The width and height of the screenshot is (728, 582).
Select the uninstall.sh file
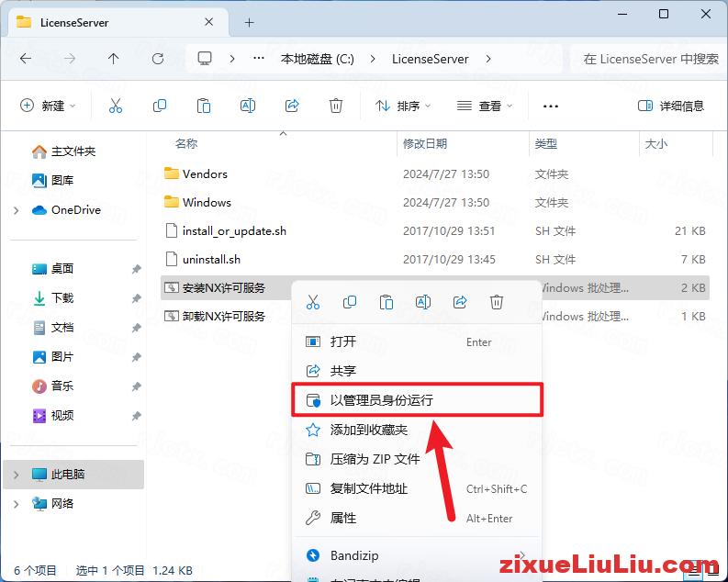(434, 259)
